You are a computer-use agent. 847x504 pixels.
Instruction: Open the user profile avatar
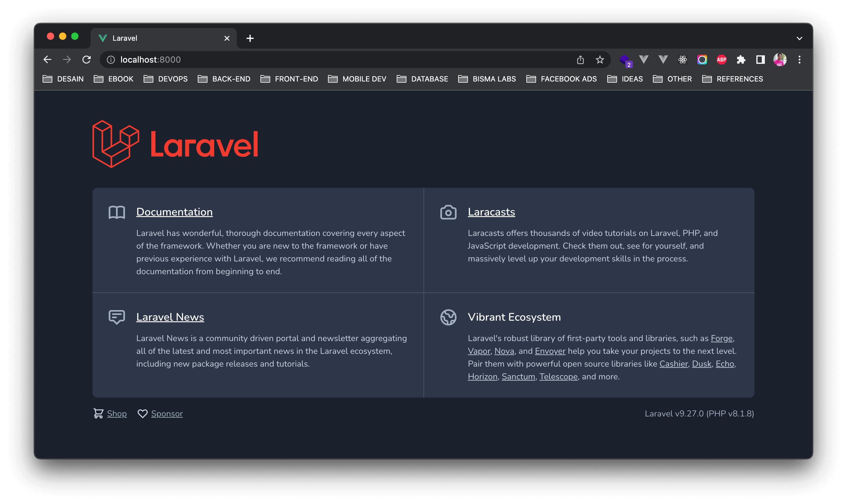(x=780, y=60)
